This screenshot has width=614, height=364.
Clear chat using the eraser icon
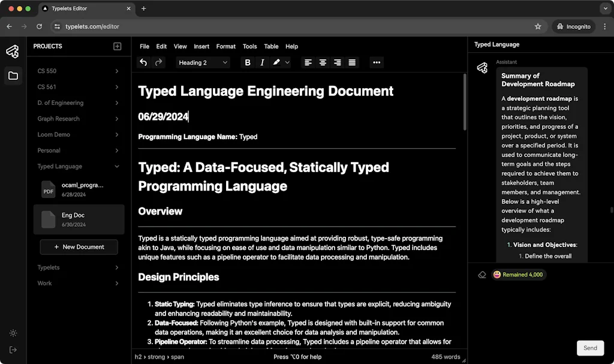pos(481,274)
